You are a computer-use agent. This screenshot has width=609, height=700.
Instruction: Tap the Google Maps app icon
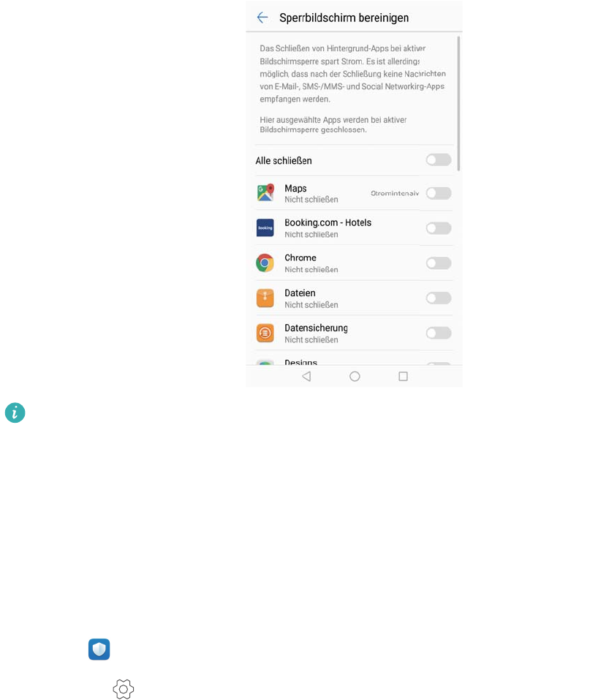coord(265,193)
